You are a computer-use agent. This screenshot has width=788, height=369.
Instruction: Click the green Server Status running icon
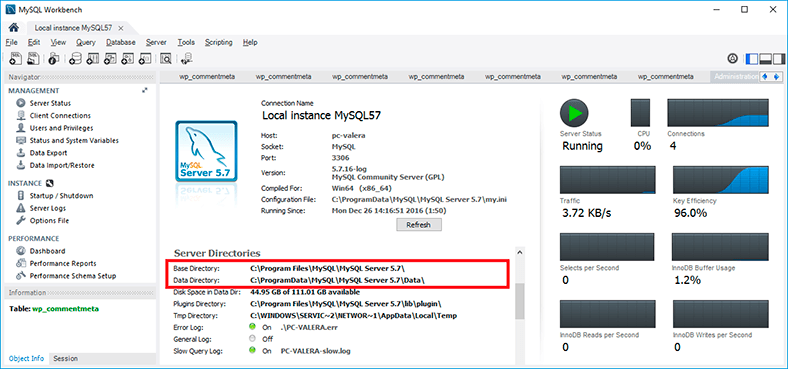[573, 113]
